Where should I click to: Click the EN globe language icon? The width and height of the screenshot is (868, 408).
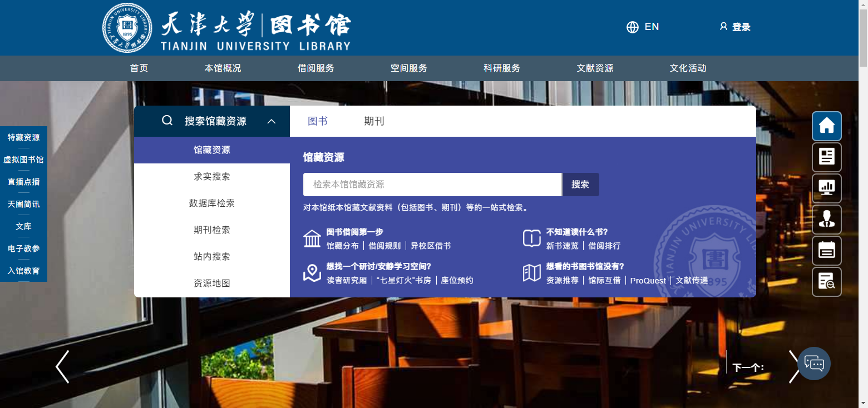pos(633,27)
